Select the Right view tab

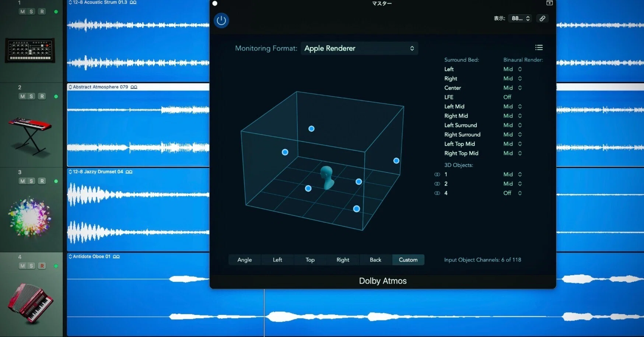coord(343,260)
